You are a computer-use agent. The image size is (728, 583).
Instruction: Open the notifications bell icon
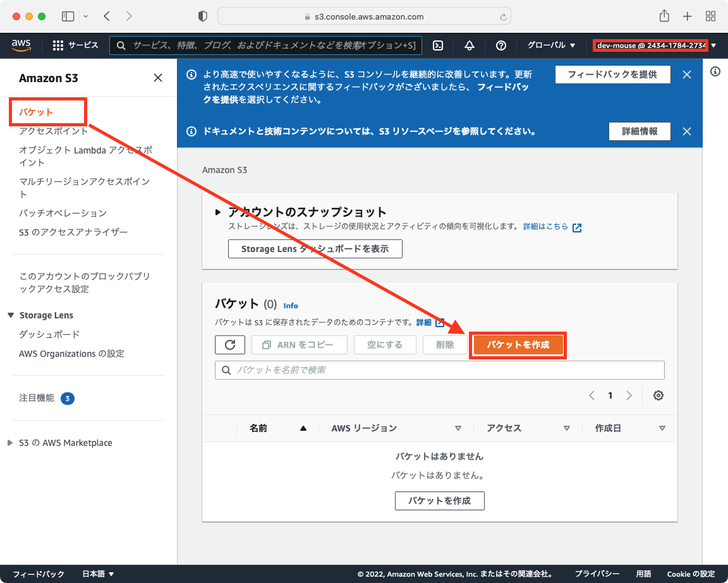click(469, 45)
